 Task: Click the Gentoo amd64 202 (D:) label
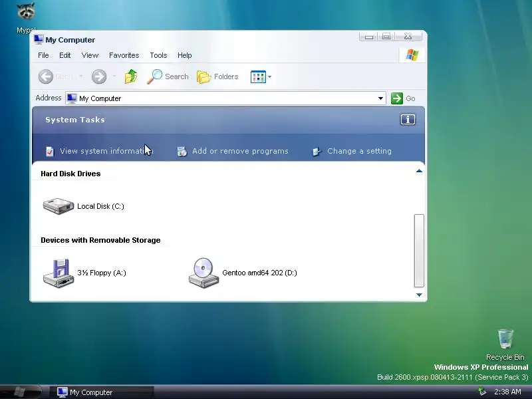[x=259, y=273]
